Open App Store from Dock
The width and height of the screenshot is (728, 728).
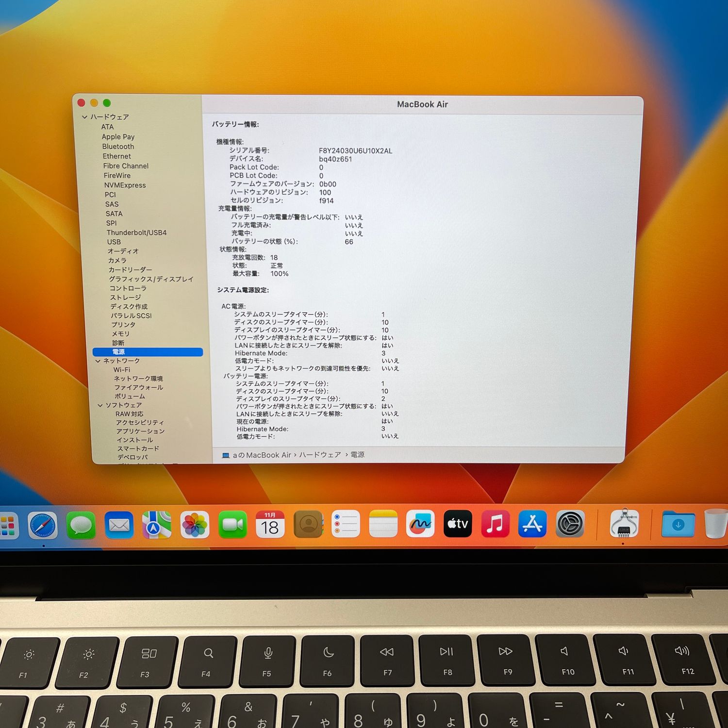point(532,524)
